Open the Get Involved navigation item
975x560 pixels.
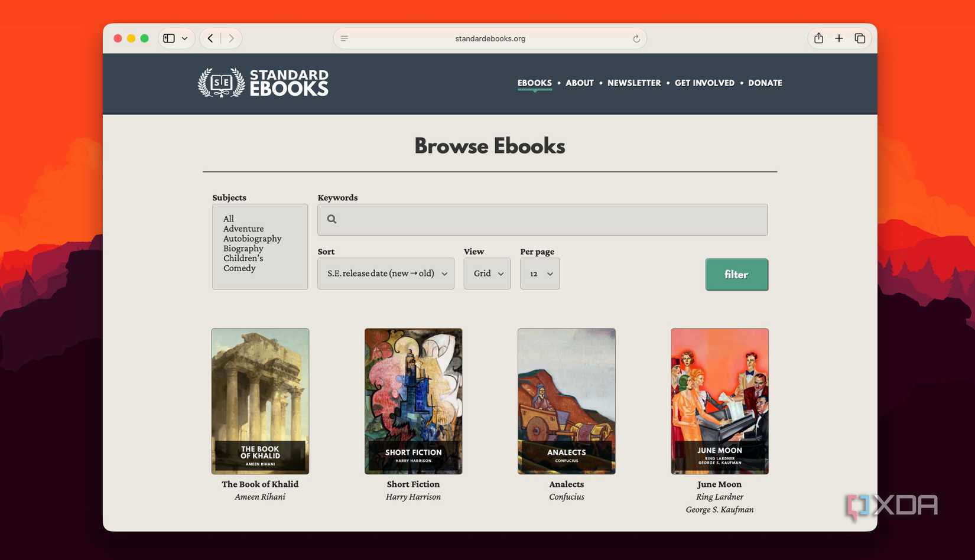pyautogui.click(x=704, y=83)
